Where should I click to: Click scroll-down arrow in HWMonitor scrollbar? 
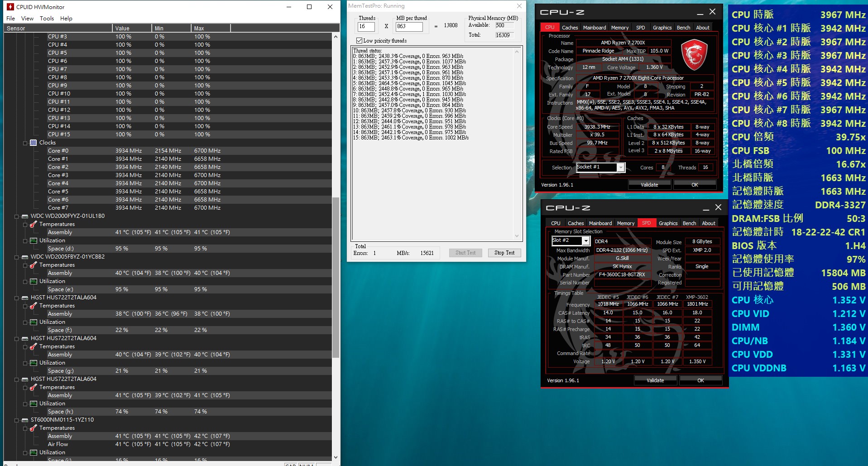coord(336,457)
